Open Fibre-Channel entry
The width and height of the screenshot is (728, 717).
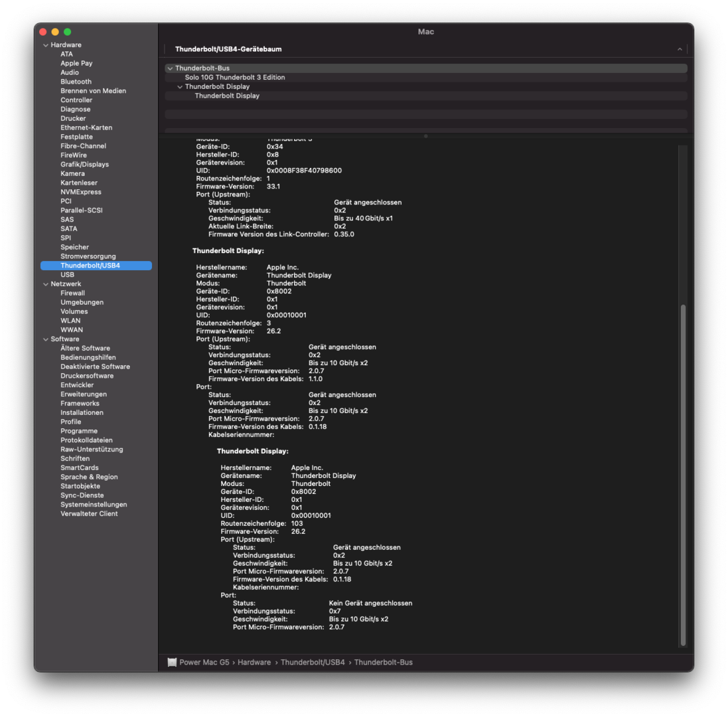[x=83, y=146]
